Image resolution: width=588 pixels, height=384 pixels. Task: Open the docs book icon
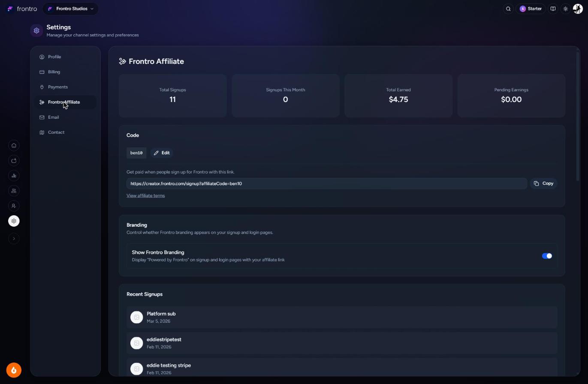(553, 9)
